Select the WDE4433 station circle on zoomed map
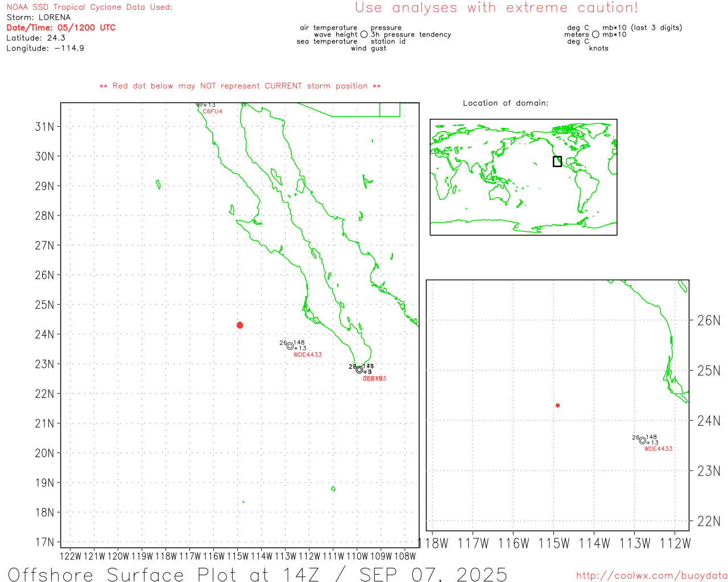This screenshot has height=582, width=728. 643,440
